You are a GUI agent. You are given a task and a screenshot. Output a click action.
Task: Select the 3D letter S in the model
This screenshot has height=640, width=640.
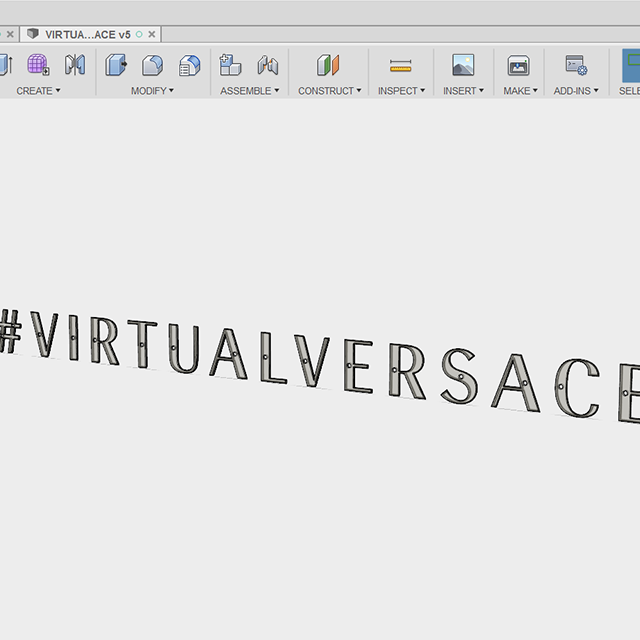(x=459, y=376)
